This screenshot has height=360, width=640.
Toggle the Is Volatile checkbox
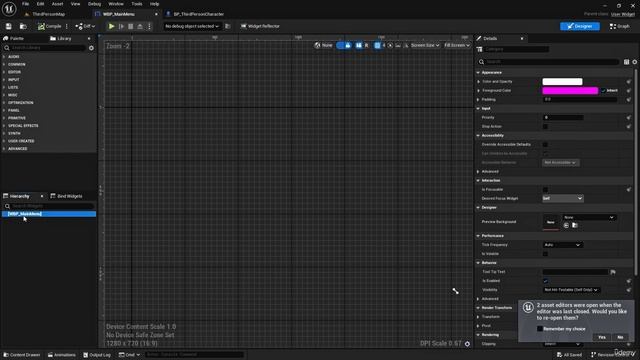[545, 254]
